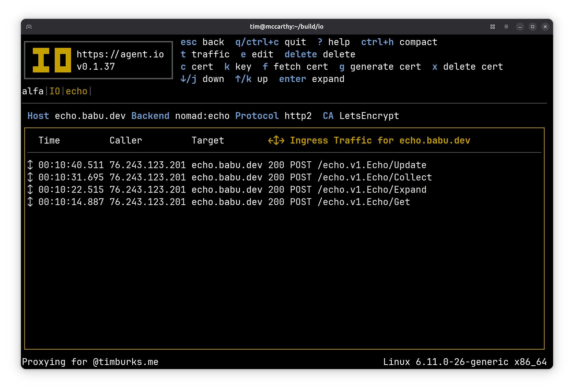Click the ingress traffic arrows icon
This screenshot has height=392, width=574.
pos(276,140)
